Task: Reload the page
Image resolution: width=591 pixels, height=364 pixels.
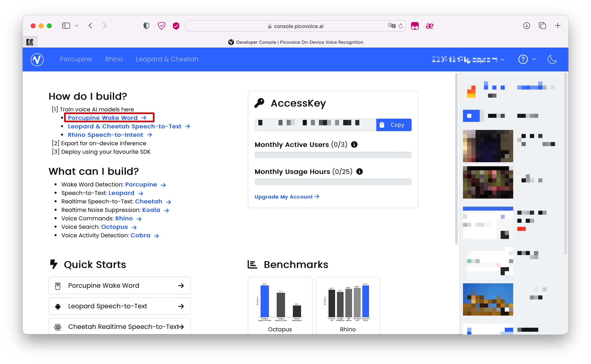Action: pyautogui.click(x=401, y=26)
